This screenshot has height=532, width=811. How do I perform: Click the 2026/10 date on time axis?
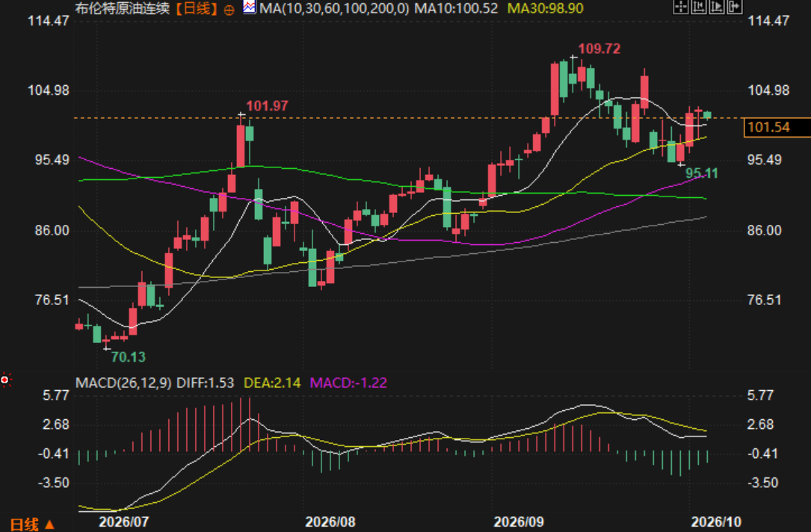(716, 522)
